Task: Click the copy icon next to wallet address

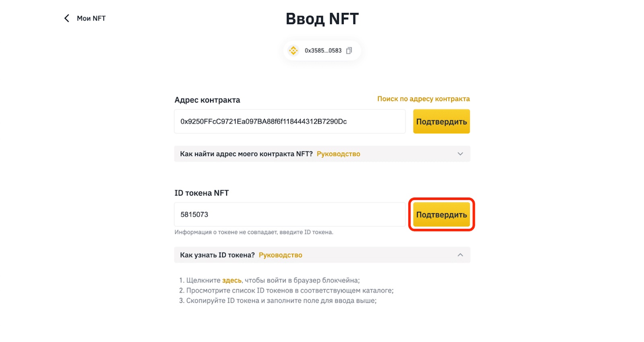Action: tap(349, 50)
